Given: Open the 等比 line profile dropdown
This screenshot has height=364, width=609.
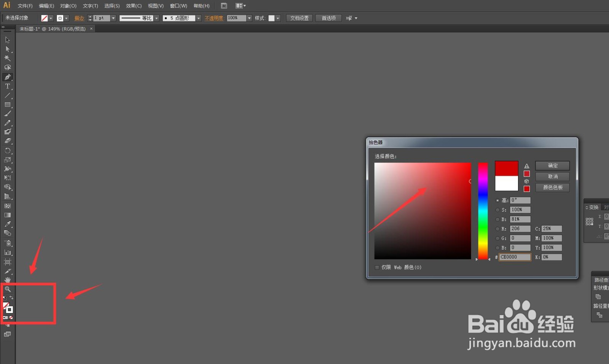Looking at the screenshot, I should pyautogui.click(x=156, y=18).
